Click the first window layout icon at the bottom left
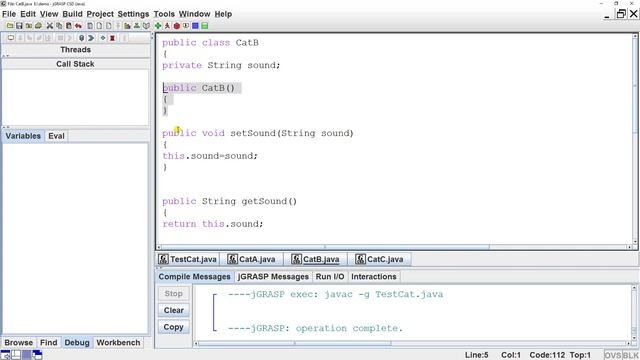This screenshot has width=640, height=360. pyautogui.click(x=6, y=354)
